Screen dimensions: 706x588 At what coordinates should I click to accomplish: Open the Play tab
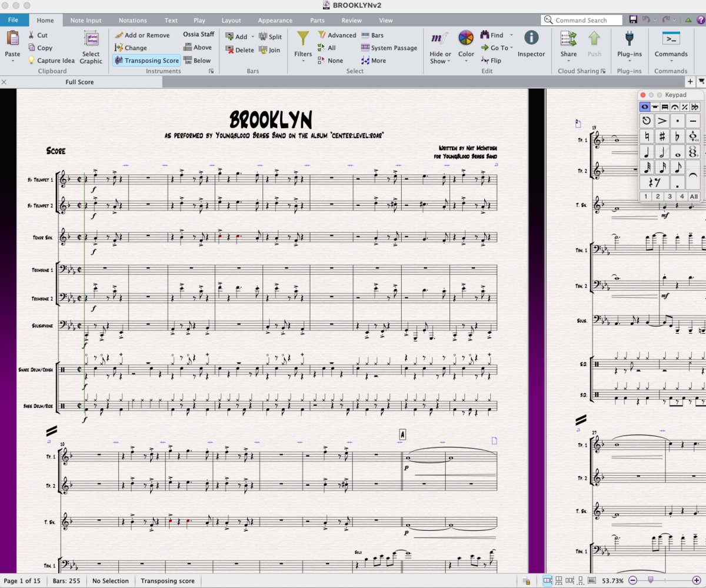(x=199, y=19)
